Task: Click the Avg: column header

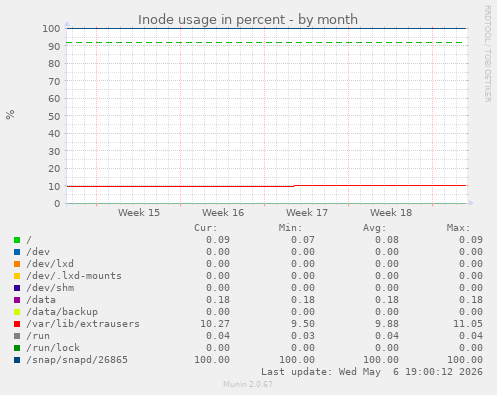Action: tap(374, 228)
